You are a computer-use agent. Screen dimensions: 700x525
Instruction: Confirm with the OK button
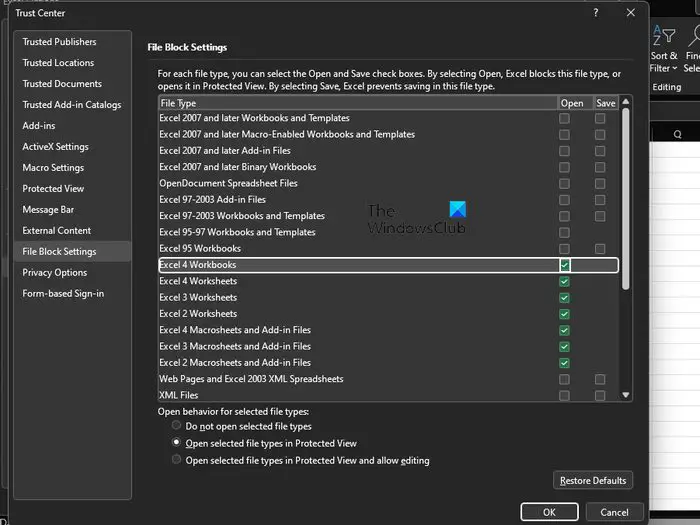coord(549,512)
